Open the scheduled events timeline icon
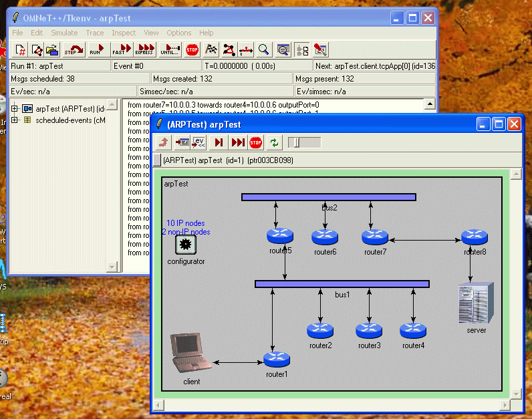Image resolution: width=532 pixels, height=419 pixels. point(246,50)
